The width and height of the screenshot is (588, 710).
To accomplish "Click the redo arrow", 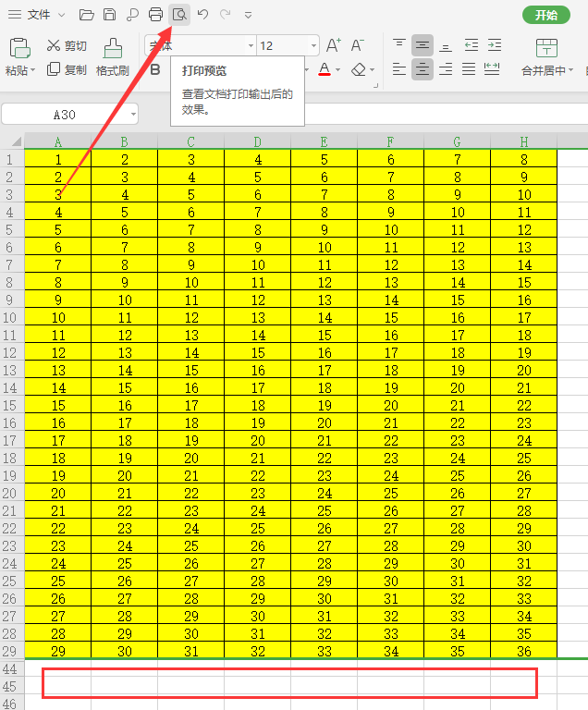I will [x=226, y=15].
